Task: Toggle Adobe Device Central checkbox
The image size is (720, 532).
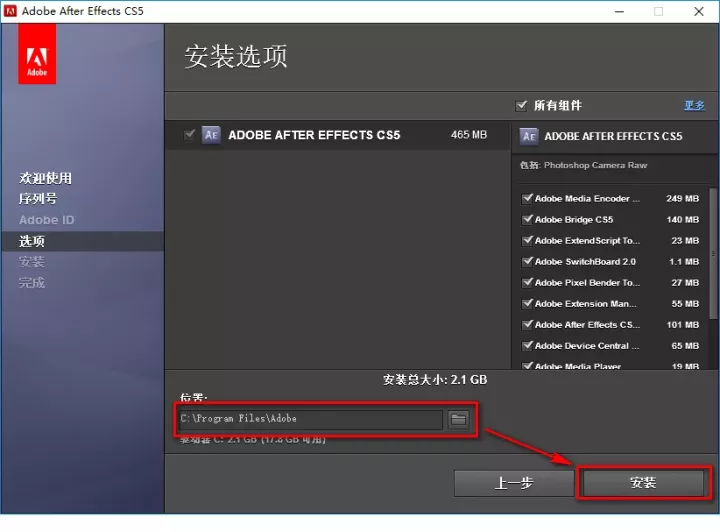Action: (x=527, y=346)
